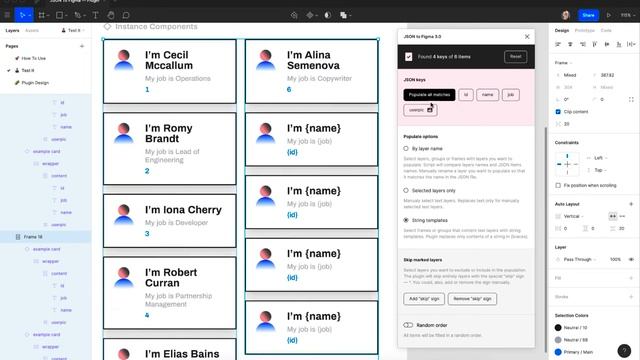
Task: Open the Frame type dropdown in Design panel
Action: 564,63
